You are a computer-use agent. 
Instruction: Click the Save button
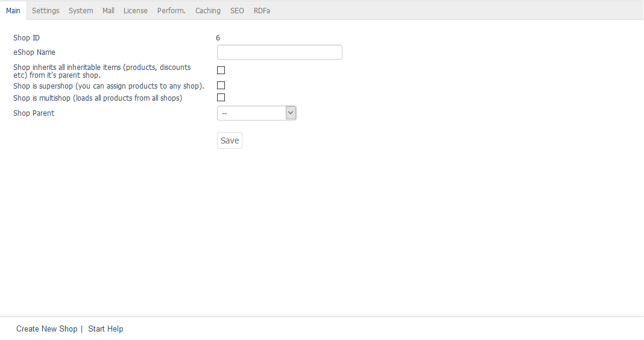(230, 140)
